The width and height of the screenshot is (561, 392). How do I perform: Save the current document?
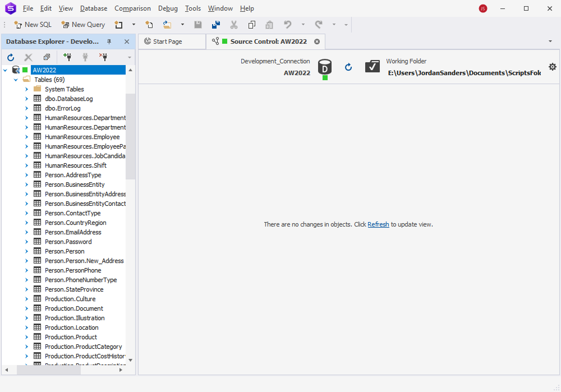point(198,25)
